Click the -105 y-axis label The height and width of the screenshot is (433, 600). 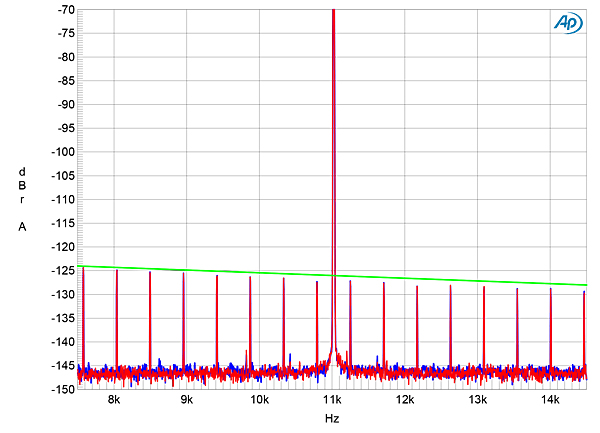[x=63, y=176]
